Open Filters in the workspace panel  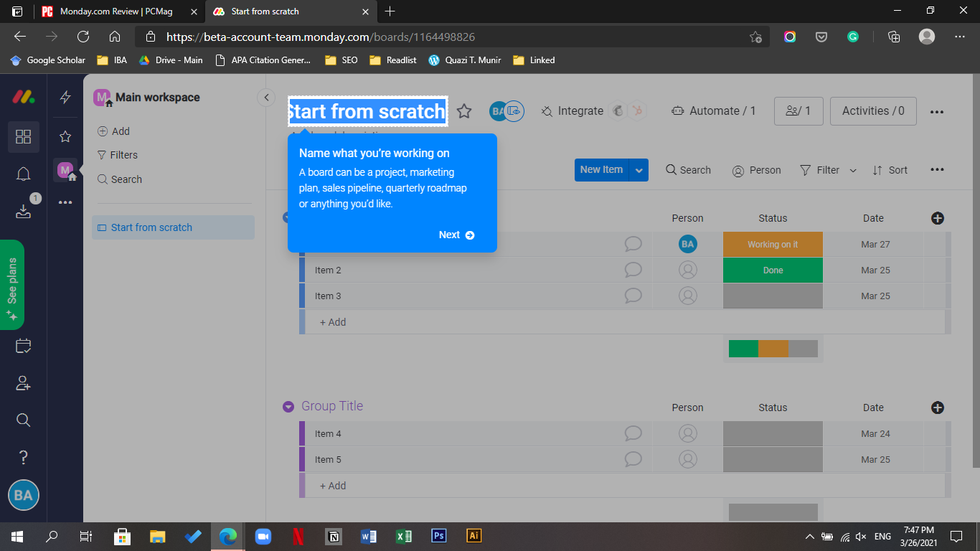click(117, 155)
